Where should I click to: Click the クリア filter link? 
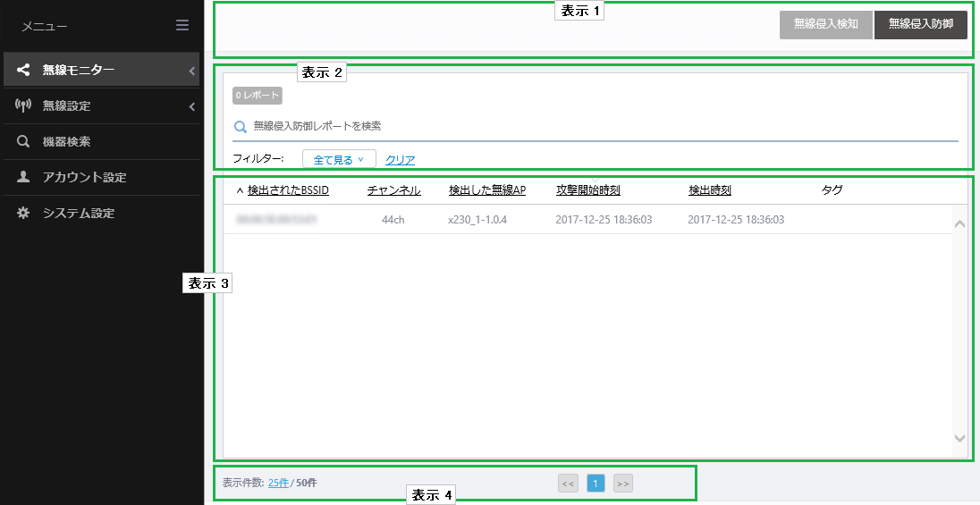(400, 160)
